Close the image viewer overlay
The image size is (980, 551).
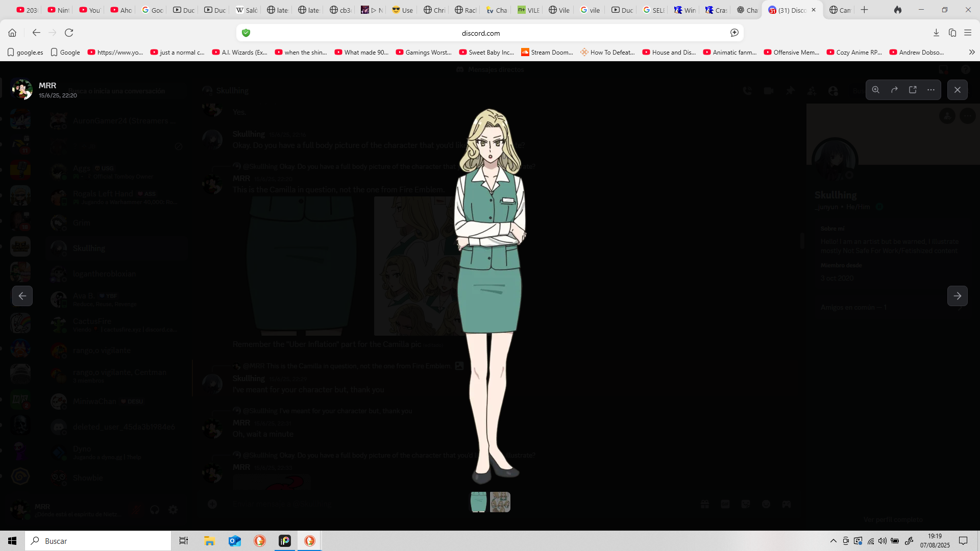[958, 90]
